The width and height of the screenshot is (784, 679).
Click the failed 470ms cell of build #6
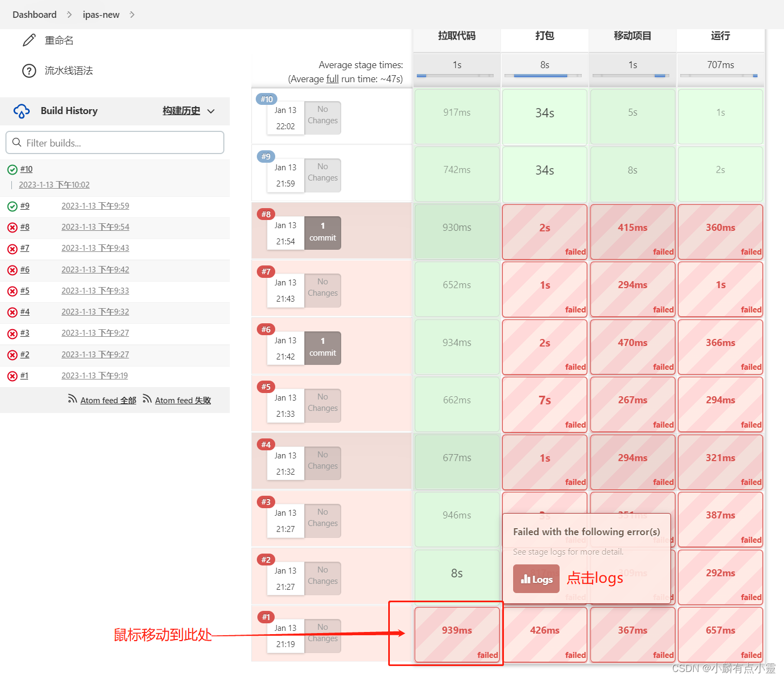click(633, 347)
